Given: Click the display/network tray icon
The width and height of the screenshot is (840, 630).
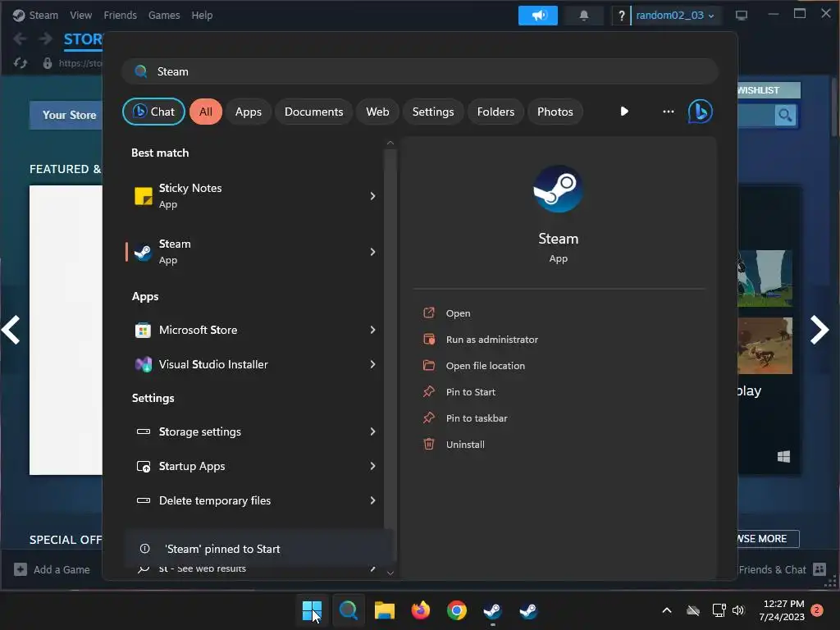Looking at the screenshot, I should (x=719, y=610).
